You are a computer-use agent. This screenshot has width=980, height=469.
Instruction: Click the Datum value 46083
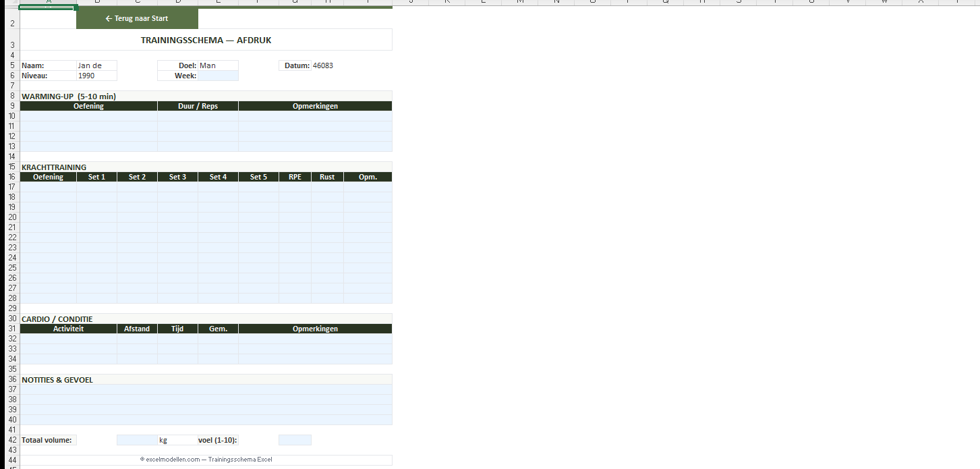click(323, 65)
